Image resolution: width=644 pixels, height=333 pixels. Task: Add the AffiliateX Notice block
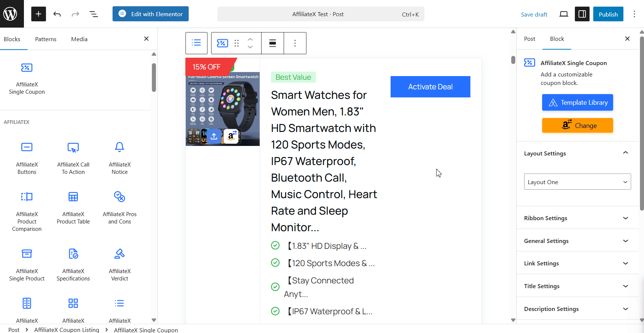point(120,158)
